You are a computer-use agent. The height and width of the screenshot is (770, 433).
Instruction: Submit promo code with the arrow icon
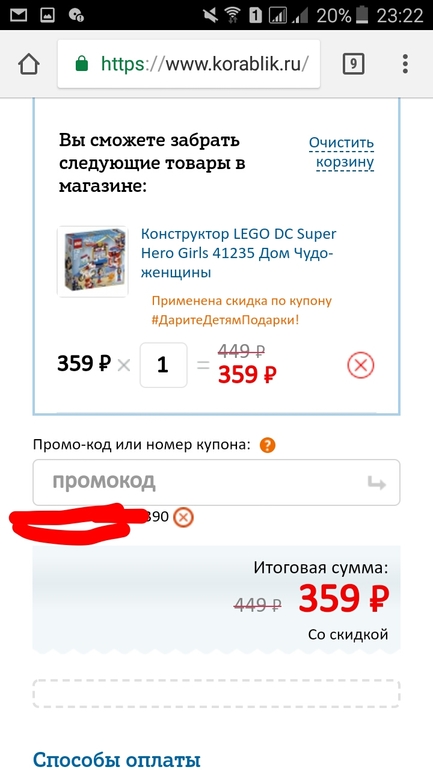pyautogui.click(x=377, y=483)
